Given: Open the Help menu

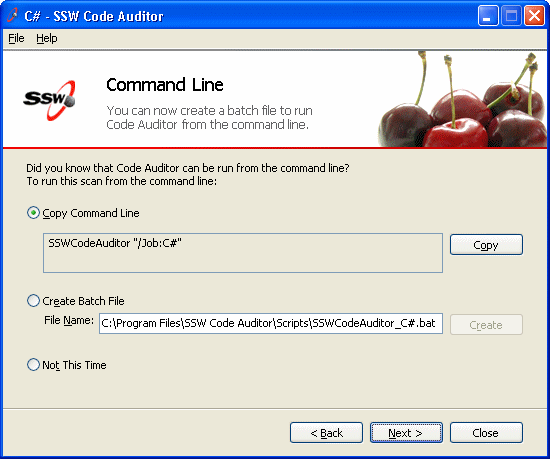Looking at the screenshot, I should coord(47,38).
